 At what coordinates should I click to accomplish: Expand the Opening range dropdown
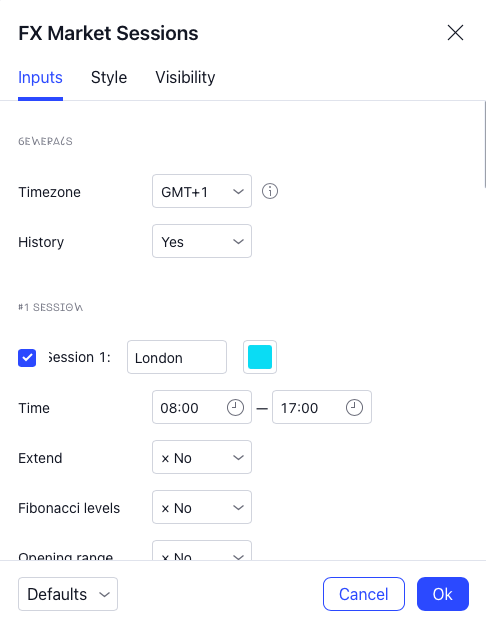pos(202,550)
